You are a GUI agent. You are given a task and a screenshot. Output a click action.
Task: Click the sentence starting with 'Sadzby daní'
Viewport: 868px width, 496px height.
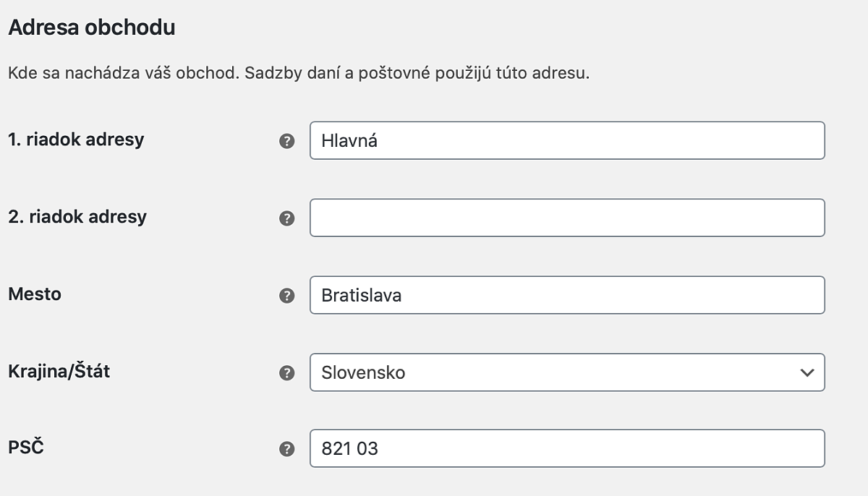(415, 74)
